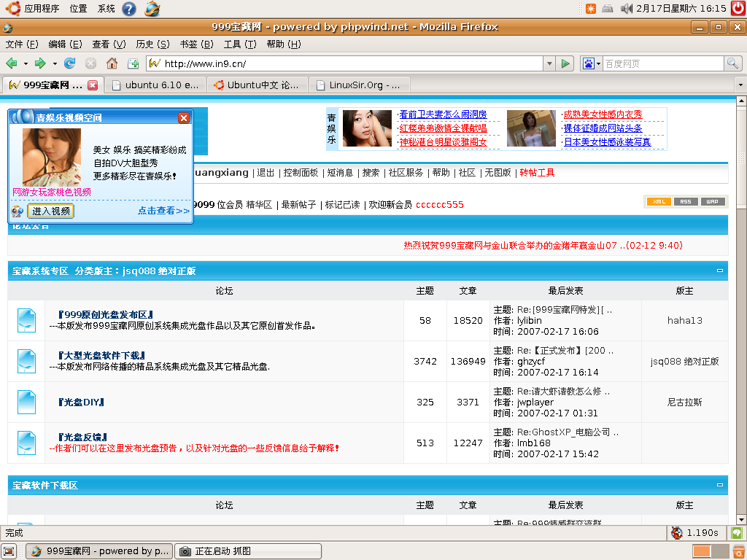The width and height of the screenshot is (747, 560).
Task: Click the red power button icon
Action: (x=738, y=8)
